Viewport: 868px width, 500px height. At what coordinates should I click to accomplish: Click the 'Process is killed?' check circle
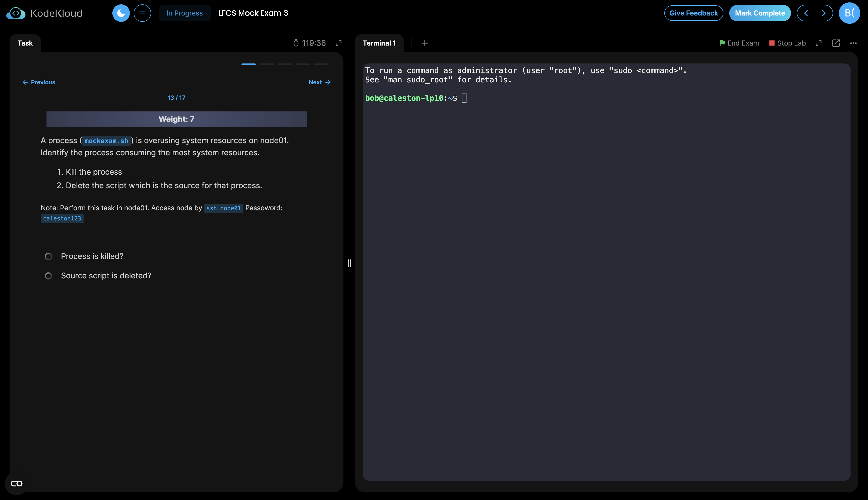click(48, 256)
